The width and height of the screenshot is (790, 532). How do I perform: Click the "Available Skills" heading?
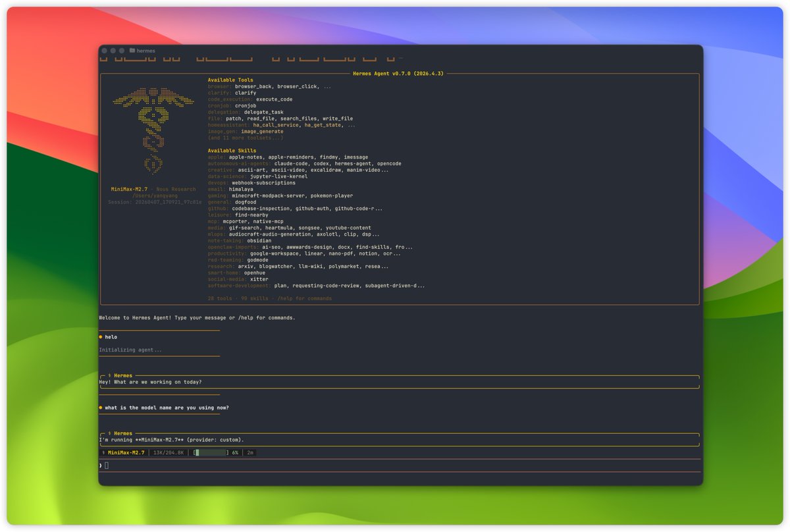coord(232,151)
